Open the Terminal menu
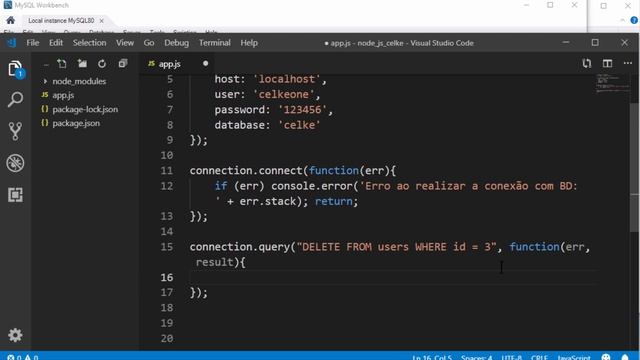 [x=215, y=43]
